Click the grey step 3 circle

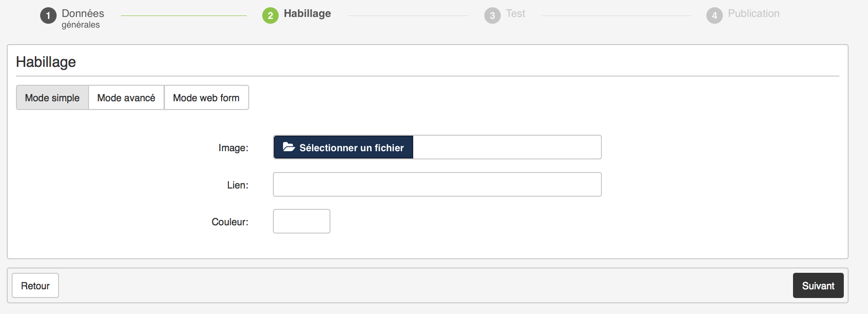tap(492, 16)
